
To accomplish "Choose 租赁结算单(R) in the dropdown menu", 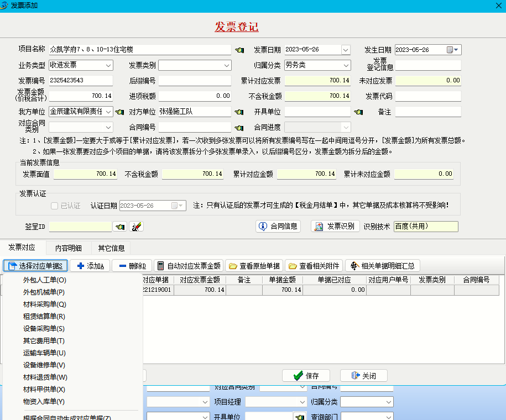I will [x=44, y=316].
